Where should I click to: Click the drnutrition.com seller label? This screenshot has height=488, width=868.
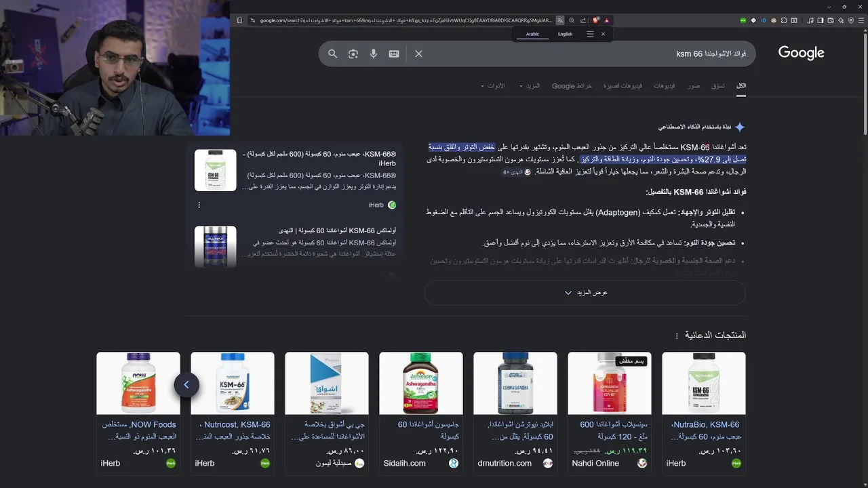coord(505,464)
